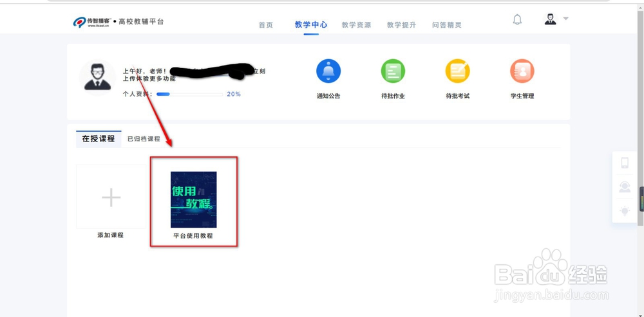Expand the account dropdown arrow
Screen dimensions: 644x317
click(565, 19)
